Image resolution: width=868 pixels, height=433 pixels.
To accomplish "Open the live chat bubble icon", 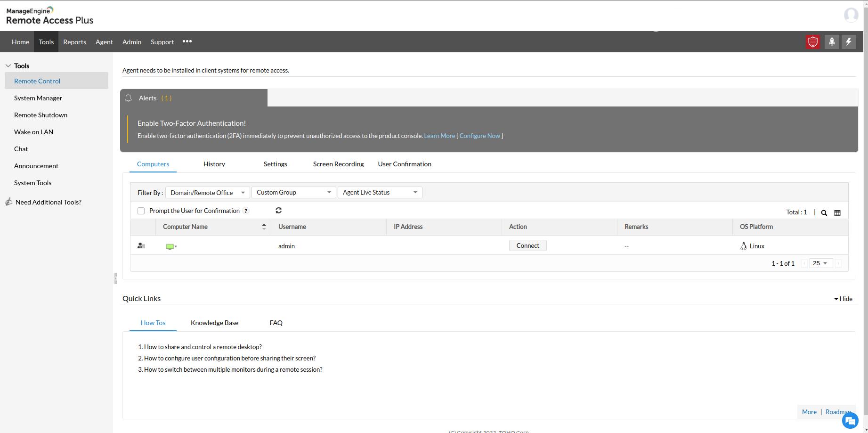I will coord(850,421).
